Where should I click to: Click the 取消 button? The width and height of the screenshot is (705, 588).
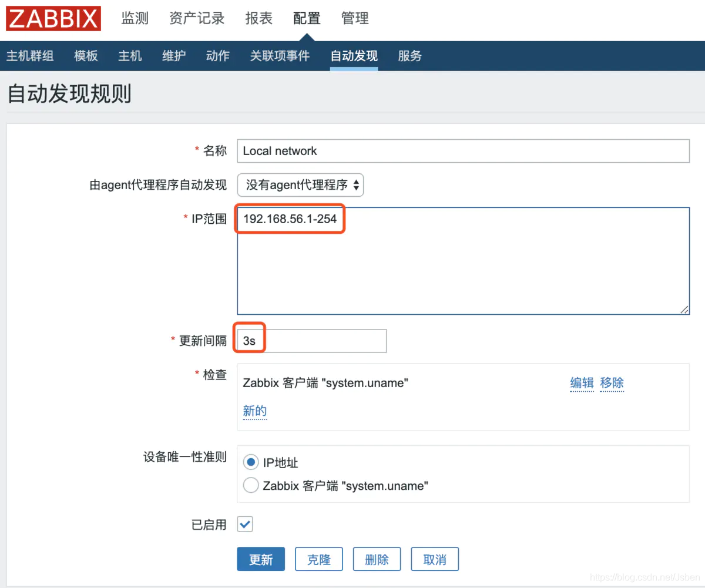(435, 559)
